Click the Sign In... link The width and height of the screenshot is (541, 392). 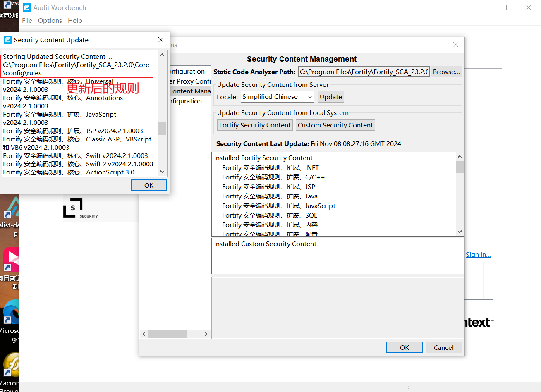tap(478, 254)
